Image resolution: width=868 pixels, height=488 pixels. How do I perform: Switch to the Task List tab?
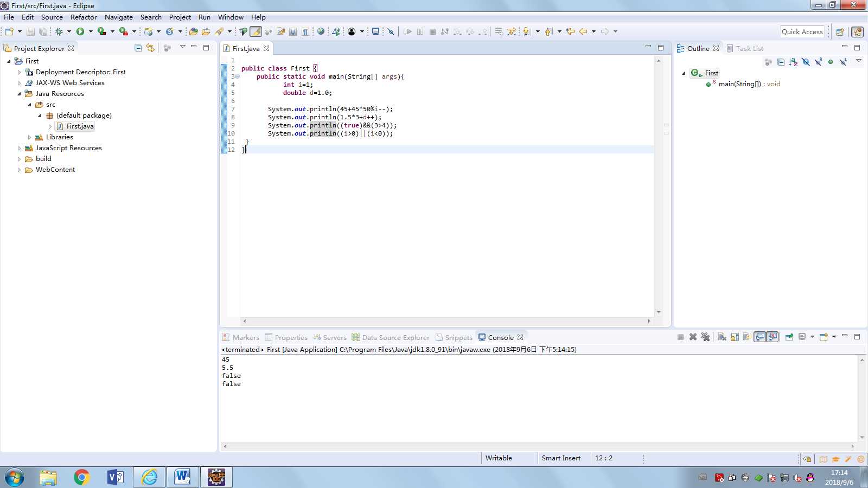[x=745, y=48]
